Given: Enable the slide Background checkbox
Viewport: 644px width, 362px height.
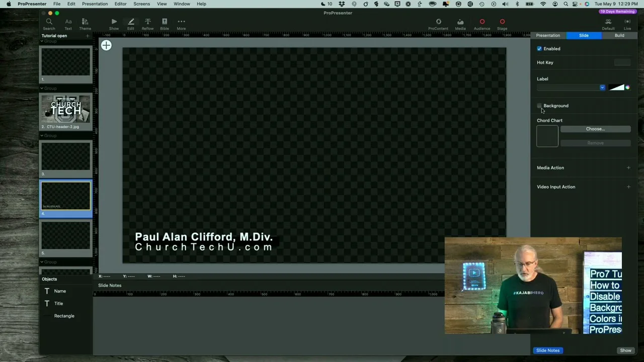Looking at the screenshot, I should click(x=539, y=106).
